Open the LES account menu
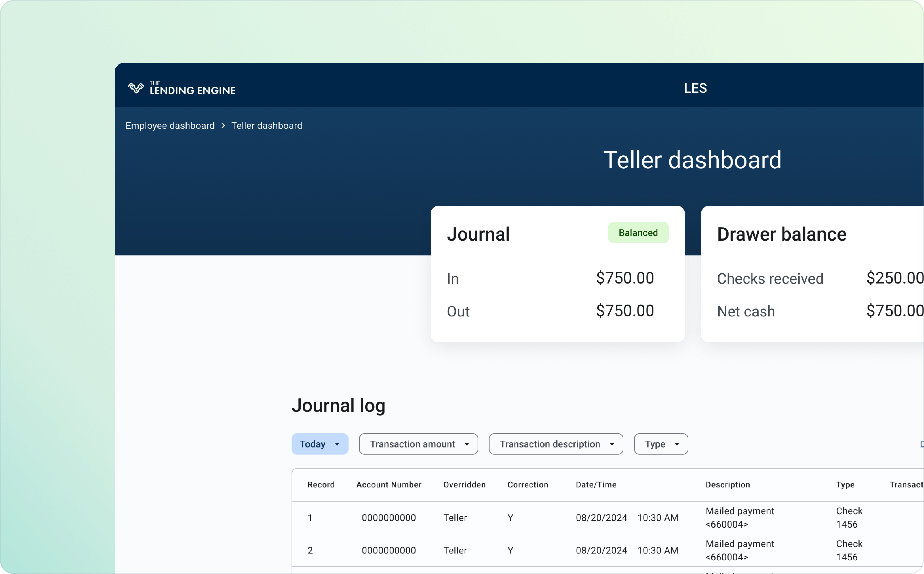Screen dimensions: 924x574 [694, 88]
